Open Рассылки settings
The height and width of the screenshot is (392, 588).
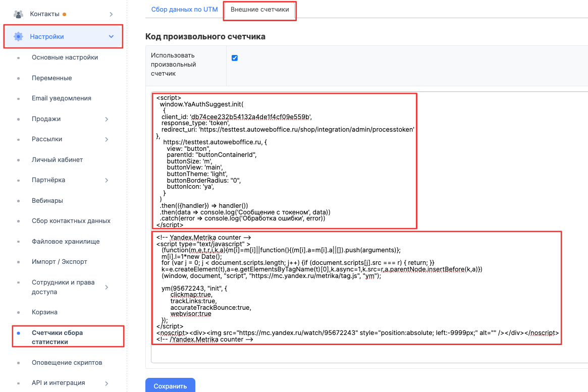point(47,139)
